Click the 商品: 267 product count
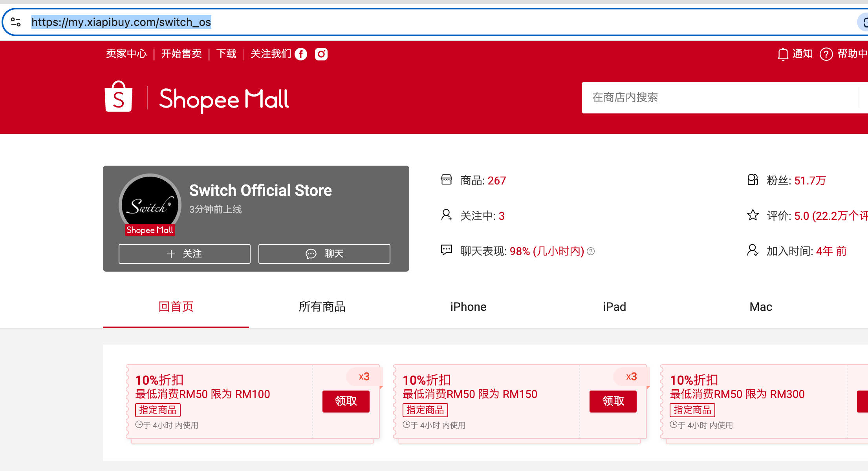 pyautogui.click(x=483, y=181)
